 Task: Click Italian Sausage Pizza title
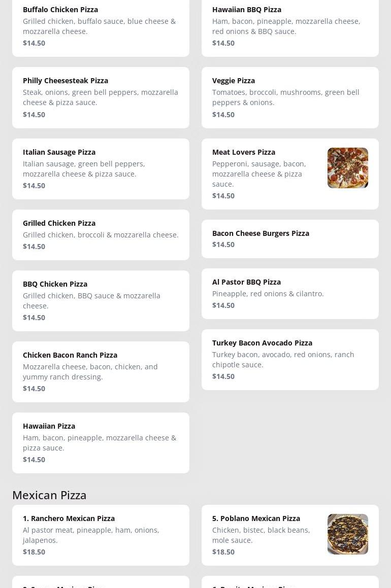(59, 152)
